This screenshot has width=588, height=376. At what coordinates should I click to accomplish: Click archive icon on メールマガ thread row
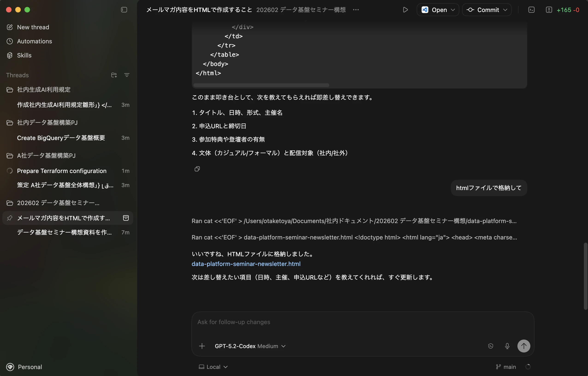tap(126, 218)
